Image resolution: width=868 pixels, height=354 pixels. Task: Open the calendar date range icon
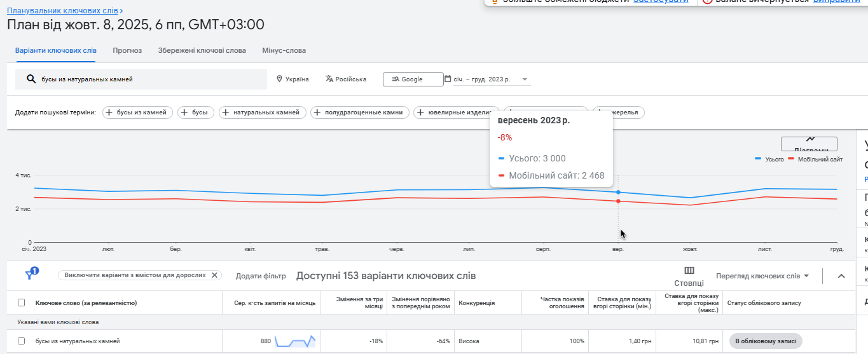click(x=448, y=79)
